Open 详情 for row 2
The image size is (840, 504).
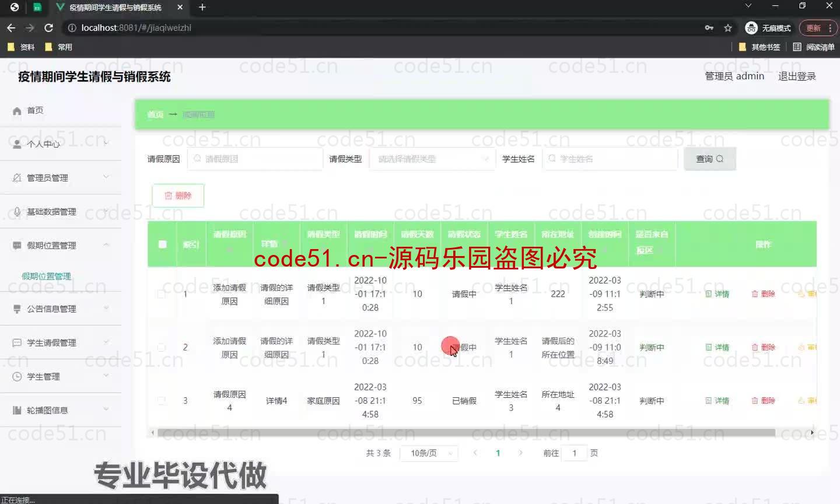717,348
